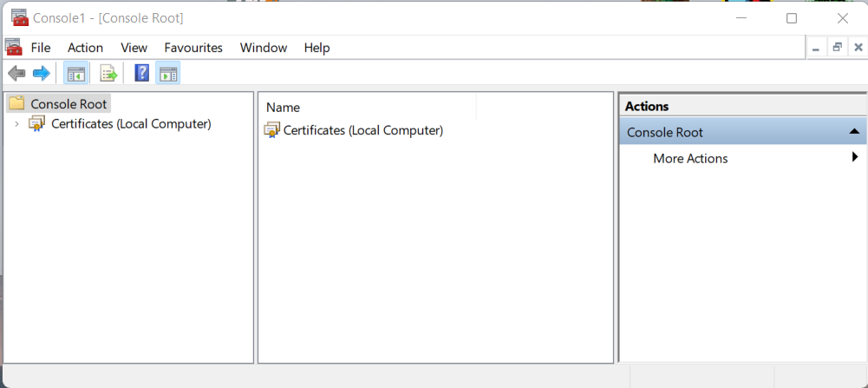The height and width of the screenshot is (388, 868).
Task: Click the Export List toolbar icon
Action: 108,73
